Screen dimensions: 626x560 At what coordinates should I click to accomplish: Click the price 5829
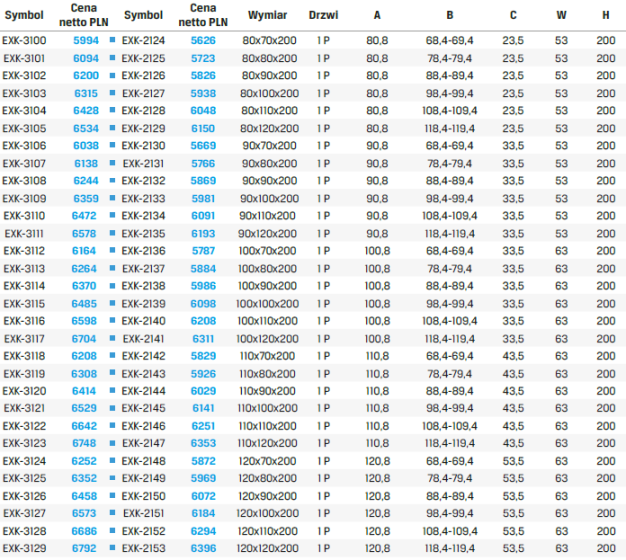(x=203, y=356)
